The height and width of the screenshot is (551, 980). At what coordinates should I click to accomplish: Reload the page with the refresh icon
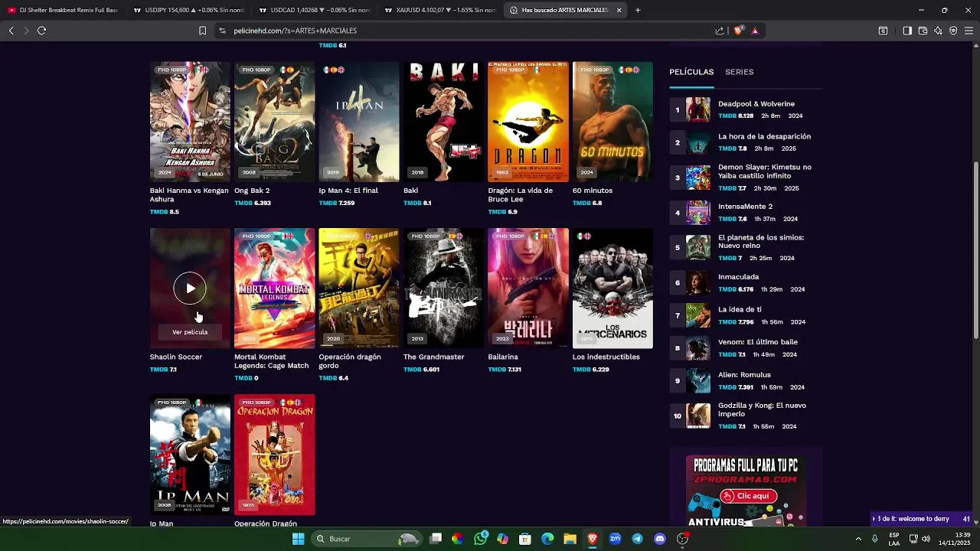41,31
